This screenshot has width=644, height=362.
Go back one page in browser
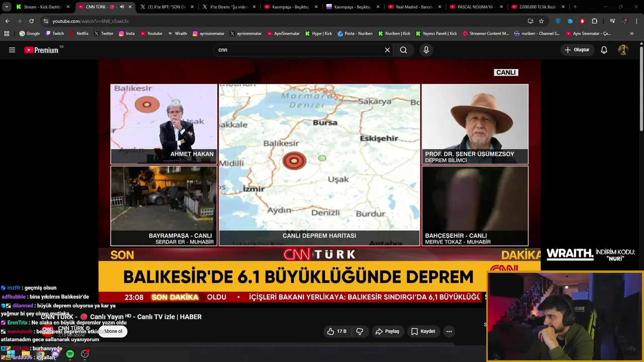[7, 21]
